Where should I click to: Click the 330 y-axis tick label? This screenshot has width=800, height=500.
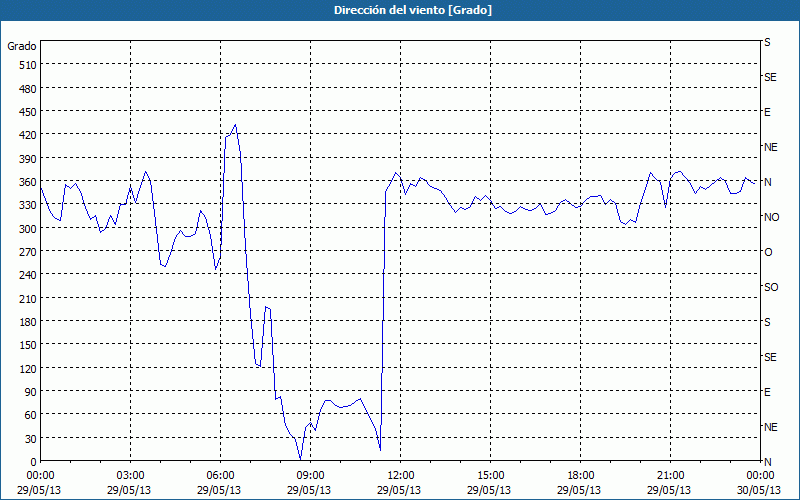28,205
